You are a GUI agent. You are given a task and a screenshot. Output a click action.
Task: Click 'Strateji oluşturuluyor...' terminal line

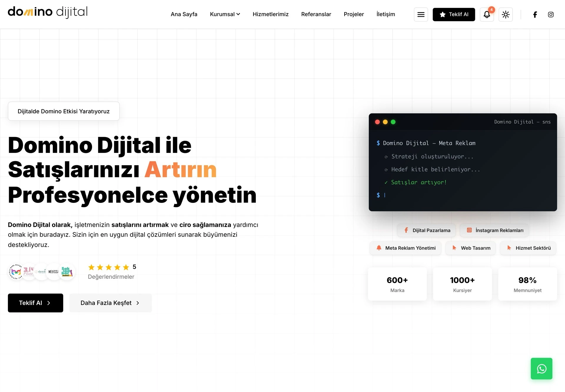tap(429, 156)
